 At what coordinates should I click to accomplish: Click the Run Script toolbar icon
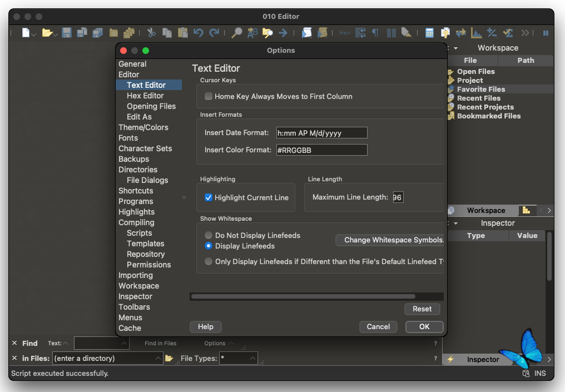(306, 33)
